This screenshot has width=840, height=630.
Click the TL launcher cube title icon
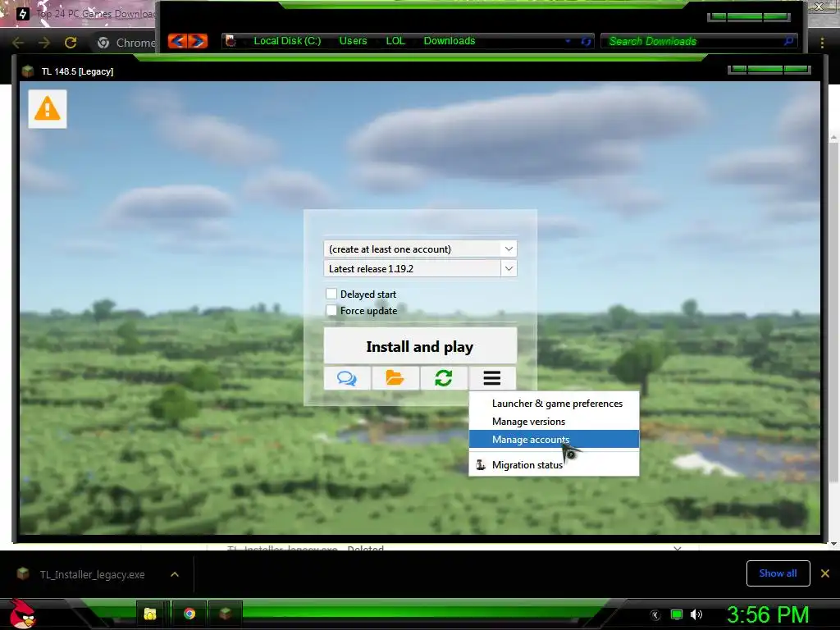28,71
